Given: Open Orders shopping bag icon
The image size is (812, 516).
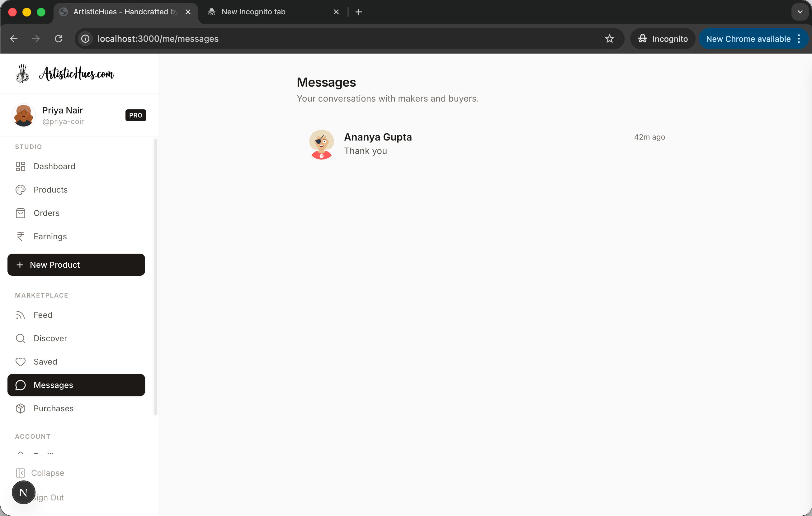Looking at the screenshot, I should pos(21,213).
